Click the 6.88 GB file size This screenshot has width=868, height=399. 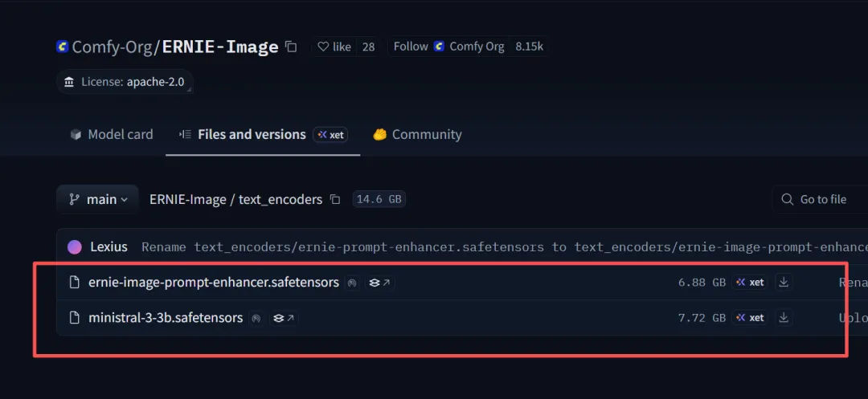702,283
